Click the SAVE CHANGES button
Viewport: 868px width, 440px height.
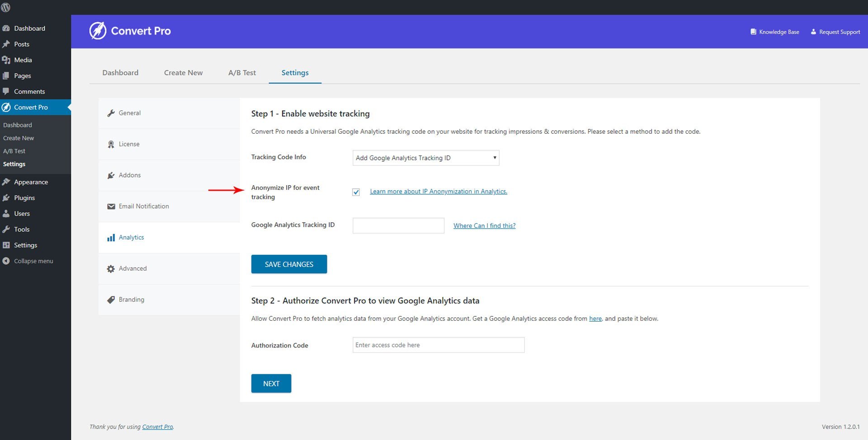click(289, 264)
